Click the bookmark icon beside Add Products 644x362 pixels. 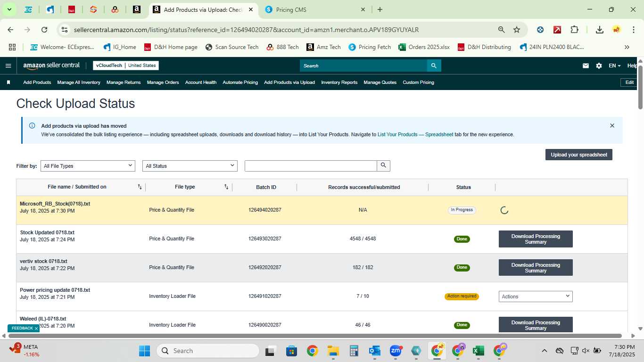coord(8,82)
